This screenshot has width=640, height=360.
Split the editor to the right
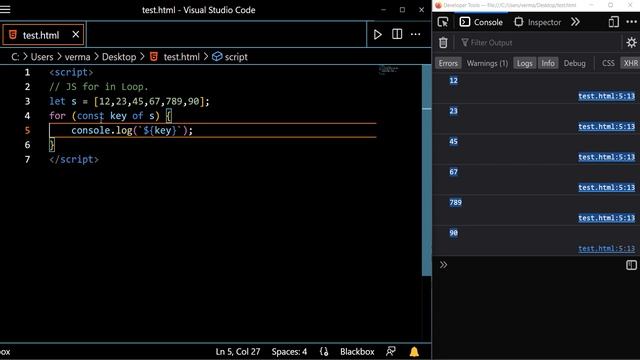click(x=397, y=34)
